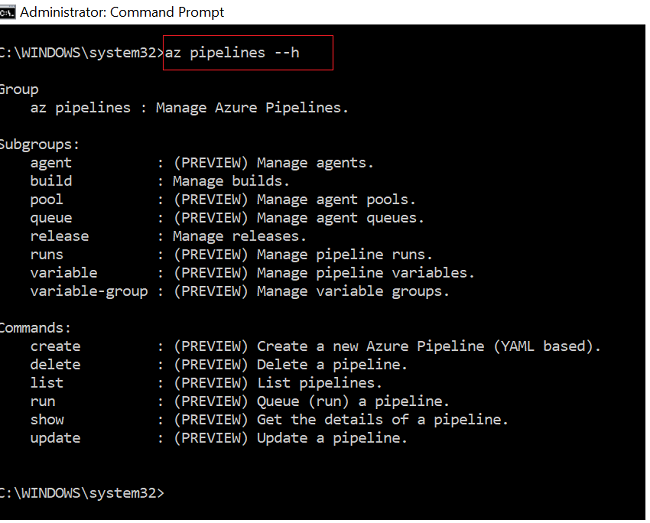Click the 'agent' subgroup name
The width and height of the screenshot is (650, 523).
pos(51,163)
